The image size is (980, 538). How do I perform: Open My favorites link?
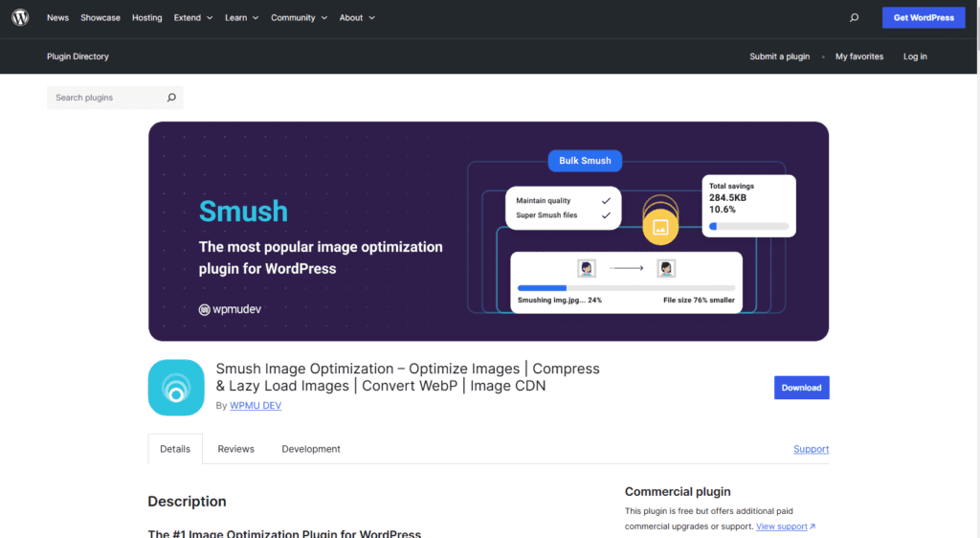pyautogui.click(x=859, y=56)
